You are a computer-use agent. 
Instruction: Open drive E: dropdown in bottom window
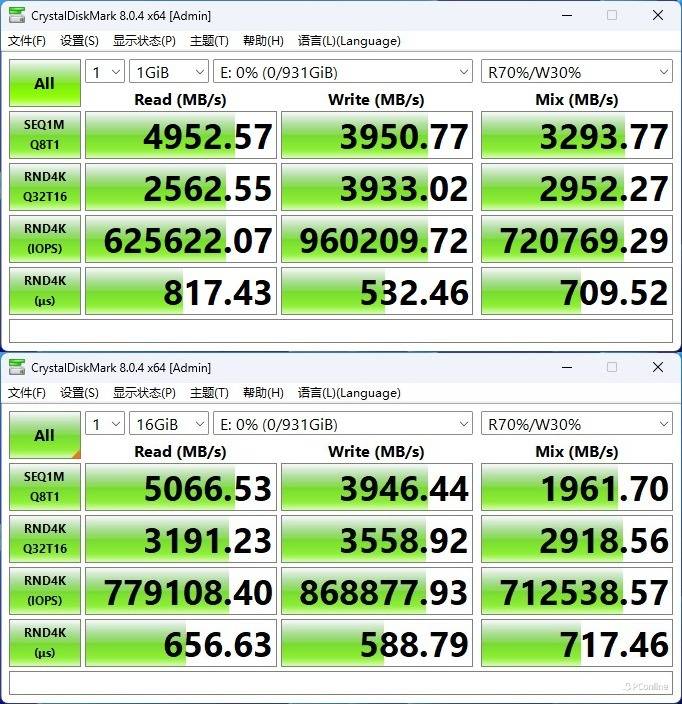point(343,423)
